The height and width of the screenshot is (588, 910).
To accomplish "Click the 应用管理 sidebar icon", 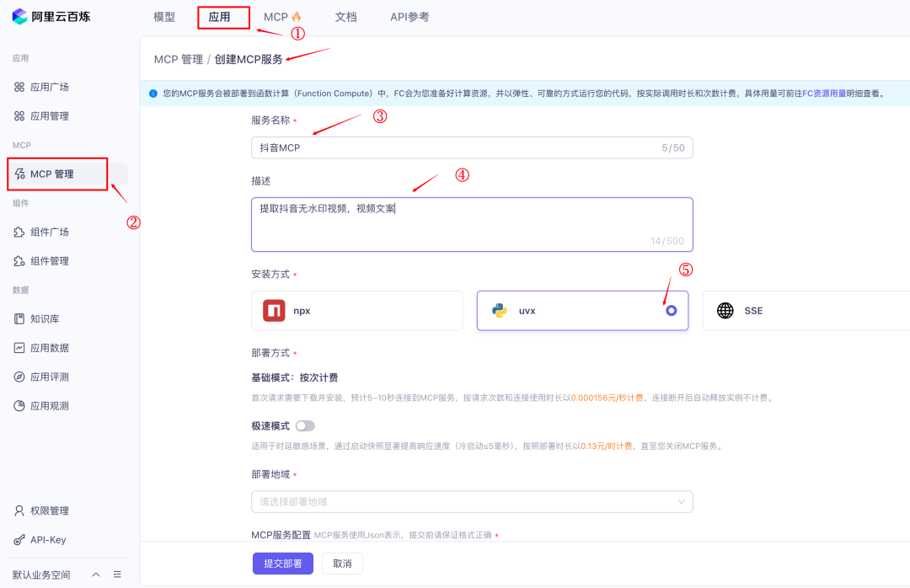I will tap(19, 116).
